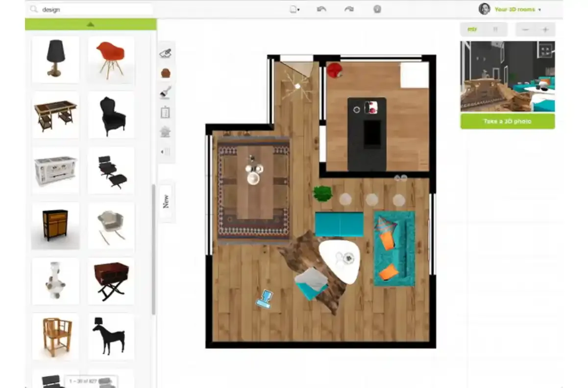Screen dimensions: 588x388
Task: Open the 3D room preview image
Action: pyautogui.click(x=508, y=76)
